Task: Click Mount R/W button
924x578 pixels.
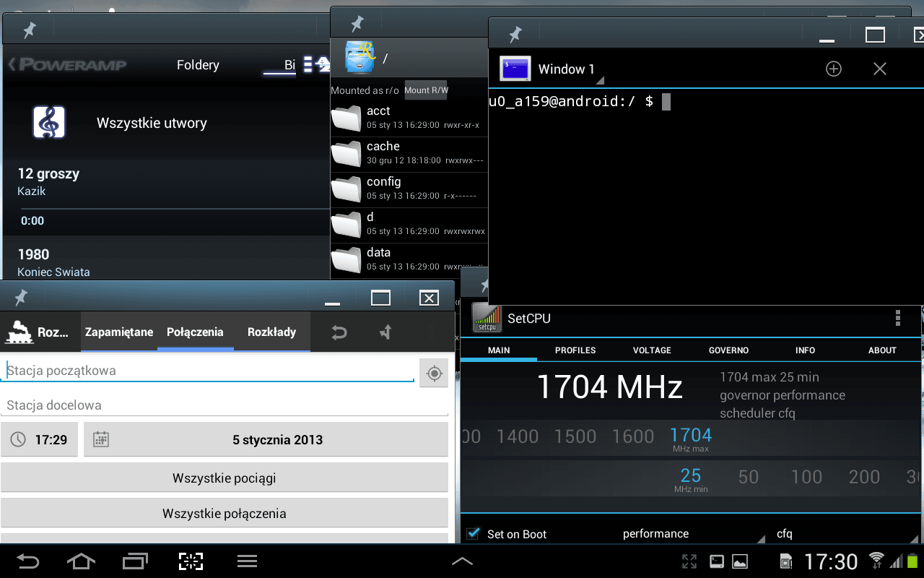Action: [x=426, y=90]
